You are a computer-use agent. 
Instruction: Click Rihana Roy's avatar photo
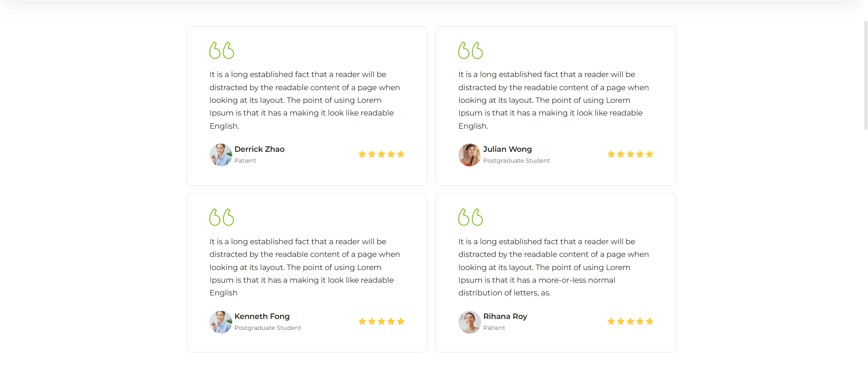pyautogui.click(x=470, y=322)
